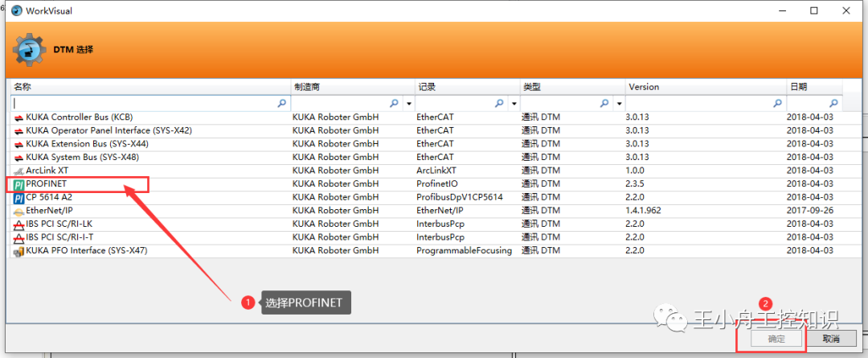The width and height of the screenshot is (868, 358).
Task: Sort by the 类型 column header
Action: point(573,87)
